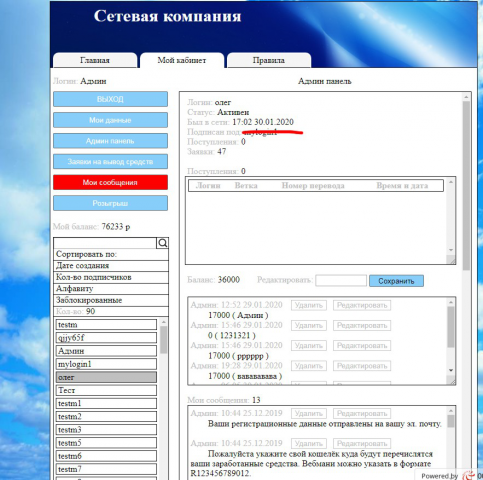Select user олег in the list

pyautogui.click(x=106, y=377)
